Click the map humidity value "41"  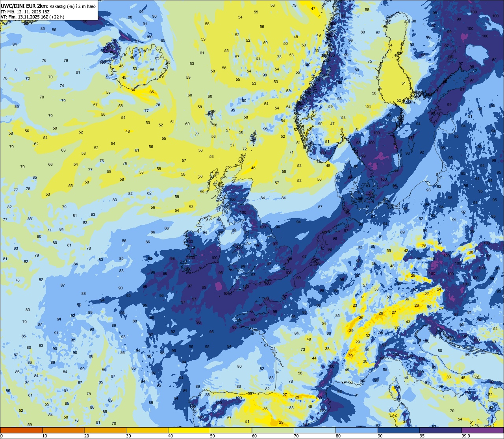[x=363, y=297]
